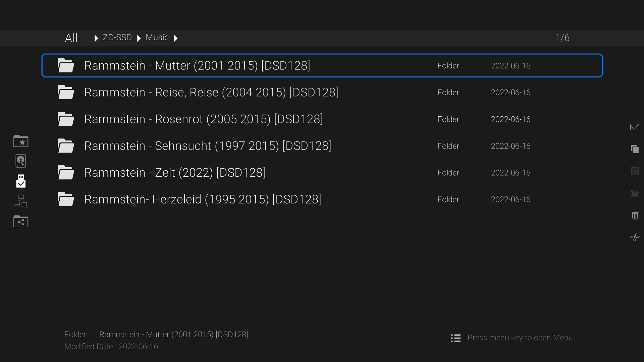Switch to the internal hard disk storage
The width and height of the screenshot is (644, 362).
point(21,161)
